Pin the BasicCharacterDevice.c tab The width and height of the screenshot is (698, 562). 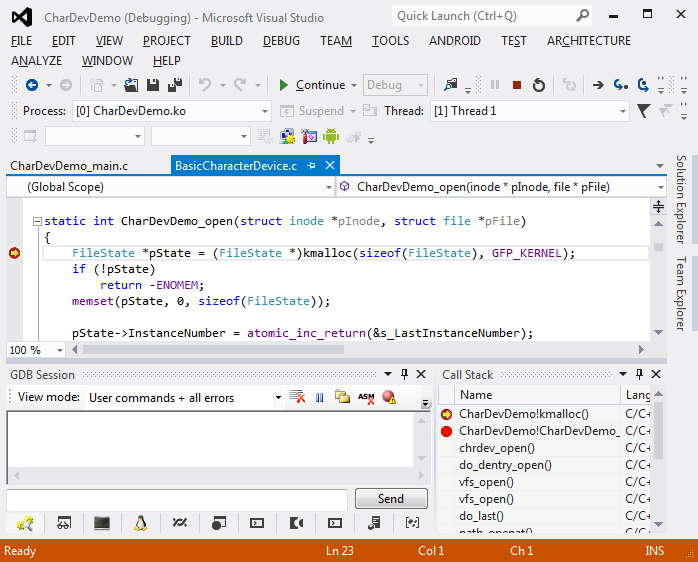click(311, 166)
